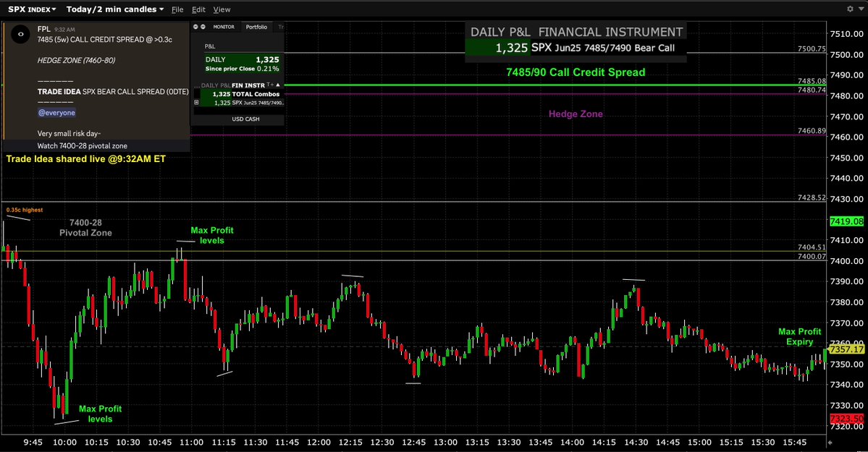Click 14:30 on time axis
868x452 pixels.
tap(636, 442)
